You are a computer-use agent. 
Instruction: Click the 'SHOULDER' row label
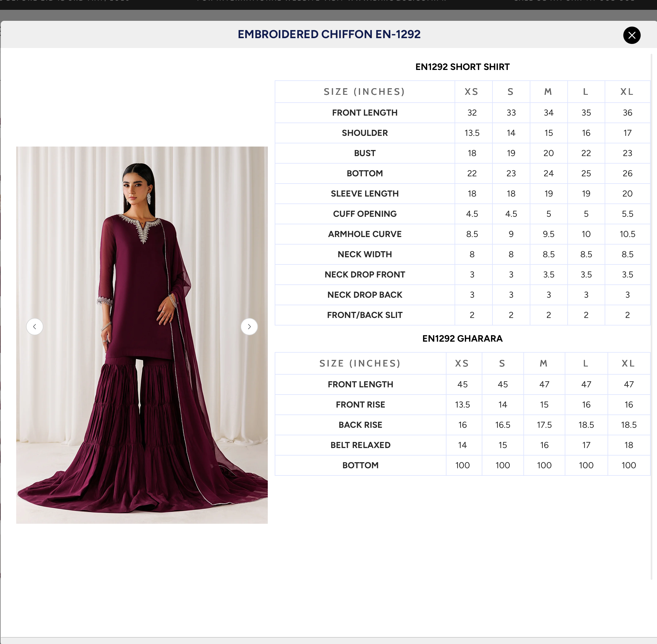[x=365, y=133]
